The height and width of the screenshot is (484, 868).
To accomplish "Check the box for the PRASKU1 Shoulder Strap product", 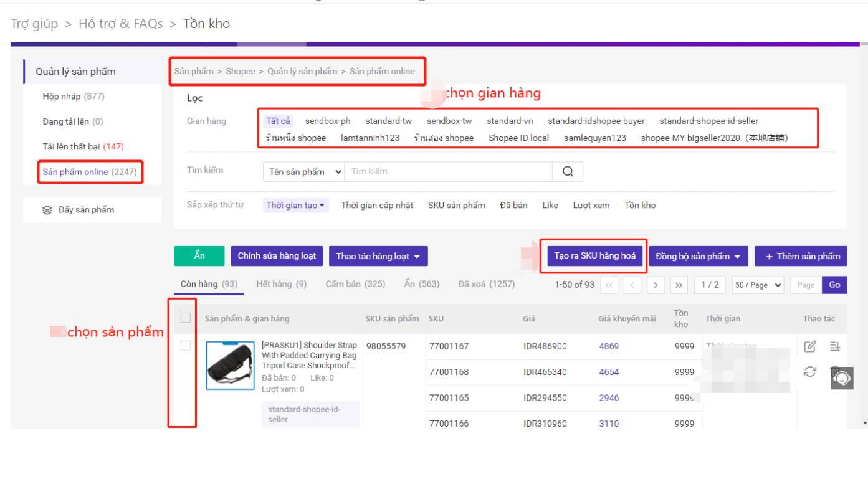I will coord(186,345).
